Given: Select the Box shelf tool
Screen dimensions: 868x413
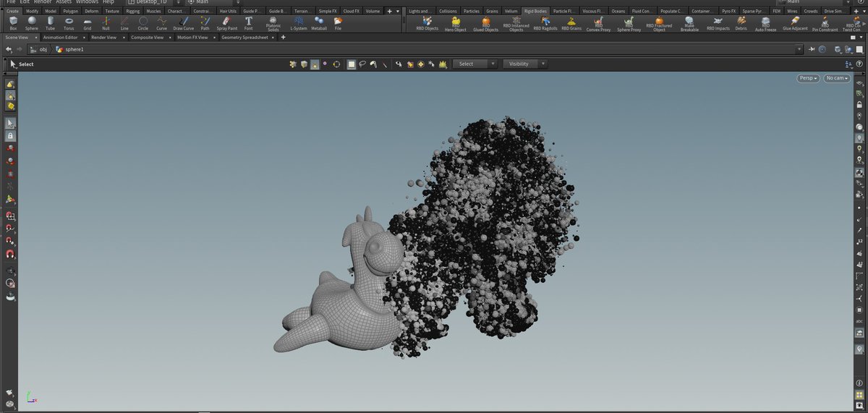Looking at the screenshot, I should coord(13,23).
